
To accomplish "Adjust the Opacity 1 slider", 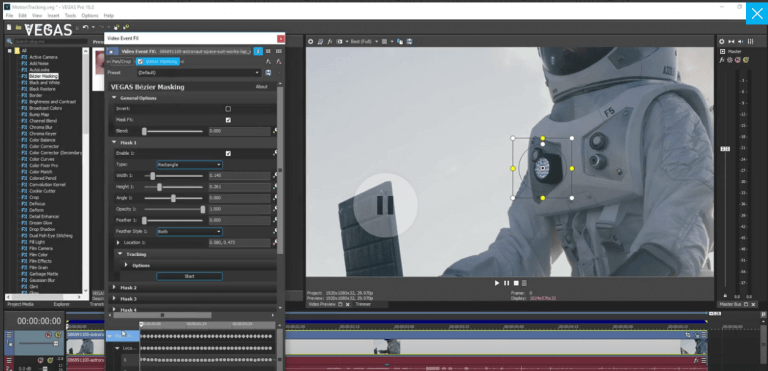I will (203, 209).
